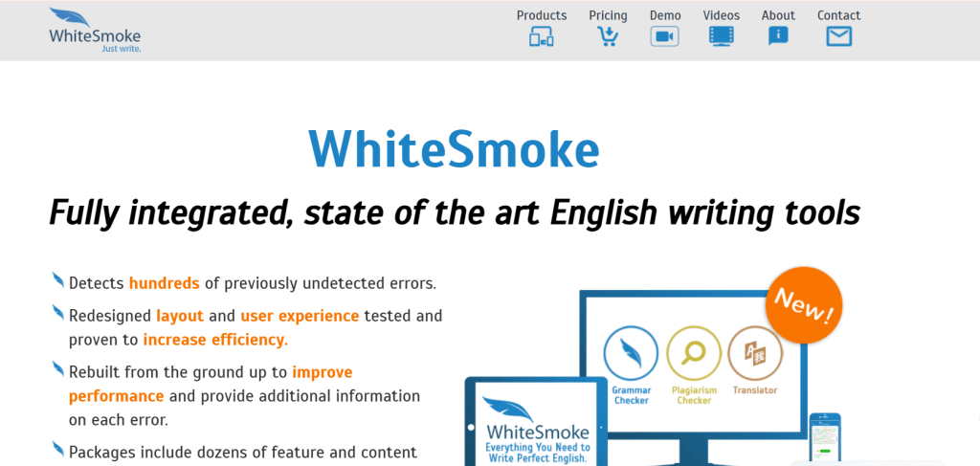The image size is (980, 466).
Task: Click the Contact envelope icon
Action: pos(838,37)
